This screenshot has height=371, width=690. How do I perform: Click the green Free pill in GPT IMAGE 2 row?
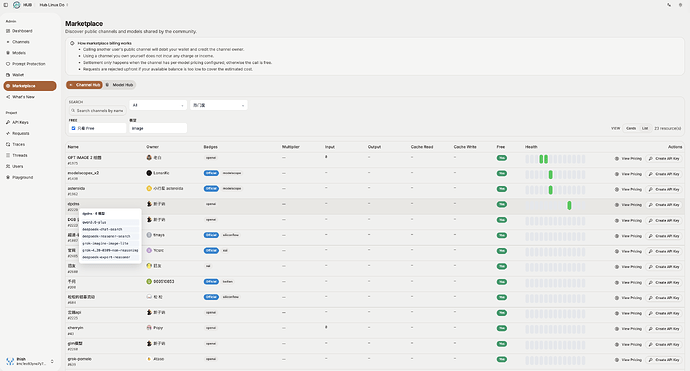click(x=502, y=158)
